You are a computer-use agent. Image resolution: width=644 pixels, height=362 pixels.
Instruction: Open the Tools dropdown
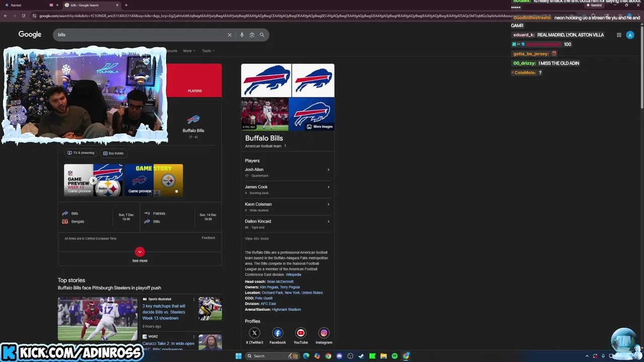coord(208,51)
